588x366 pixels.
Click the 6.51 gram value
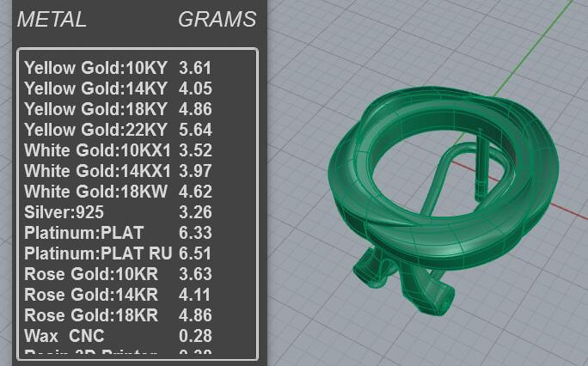(x=195, y=253)
